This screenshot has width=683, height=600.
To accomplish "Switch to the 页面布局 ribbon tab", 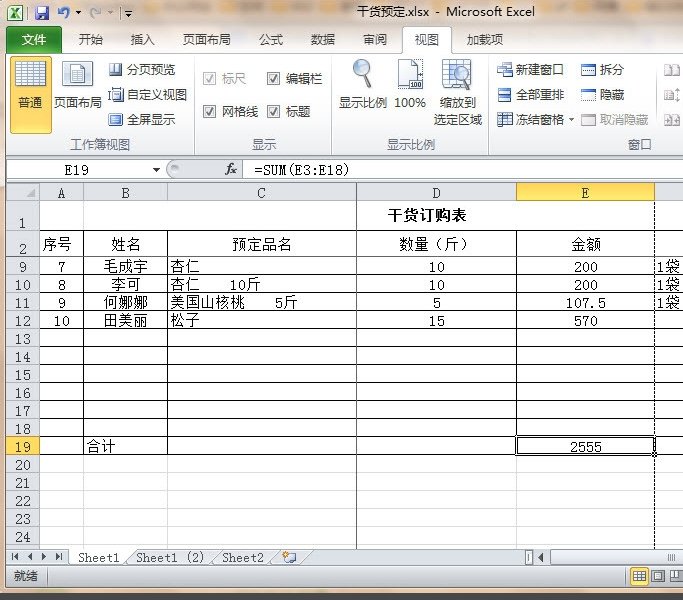I will pos(206,40).
